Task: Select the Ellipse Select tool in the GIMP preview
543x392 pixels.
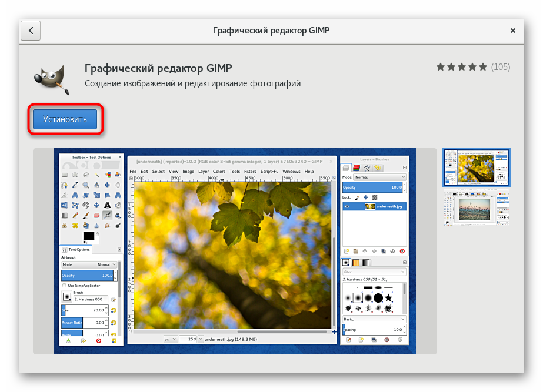Action: pyautogui.click(x=75, y=175)
